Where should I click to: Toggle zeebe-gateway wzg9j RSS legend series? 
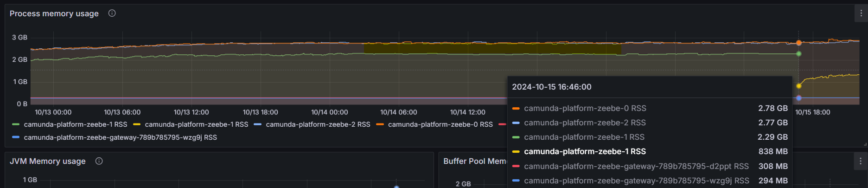121,137
